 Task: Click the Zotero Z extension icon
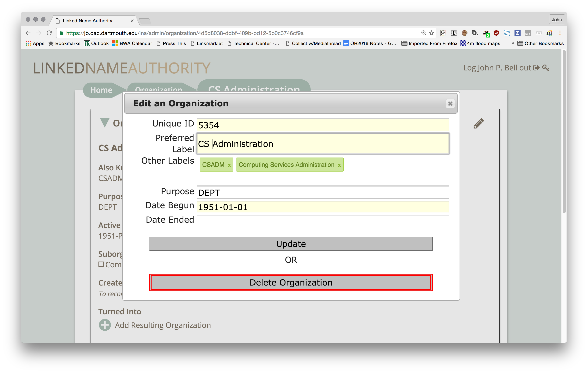[x=517, y=33]
